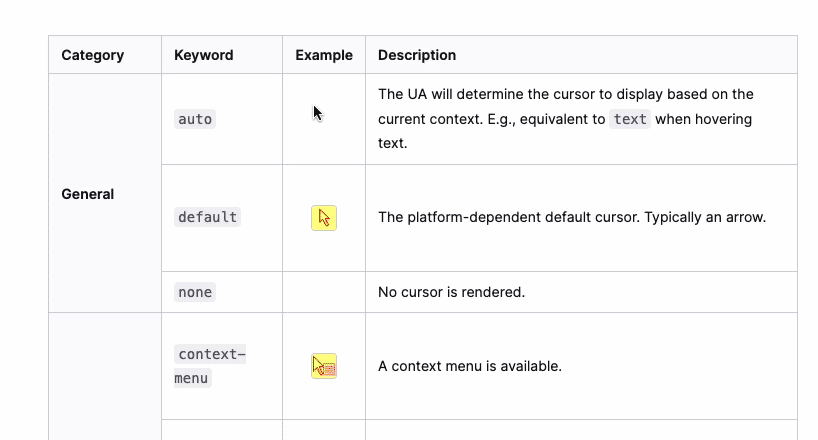Image resolution: width=818 pixels, height=440 pixels.
Task: Click 'A context menu is available.' text
Action: point(470,366)
